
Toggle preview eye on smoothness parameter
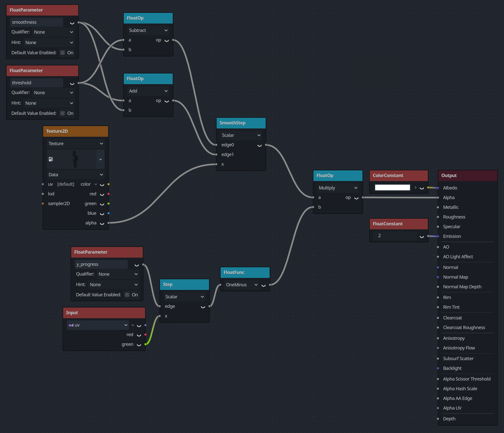pyautogui.click(x=72, y=23)
